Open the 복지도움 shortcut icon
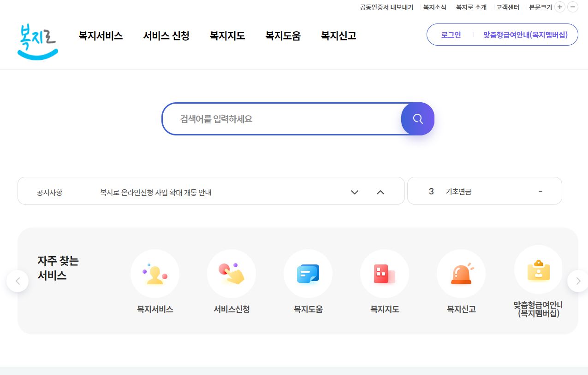The image size is (588, 375). [308, 274]
